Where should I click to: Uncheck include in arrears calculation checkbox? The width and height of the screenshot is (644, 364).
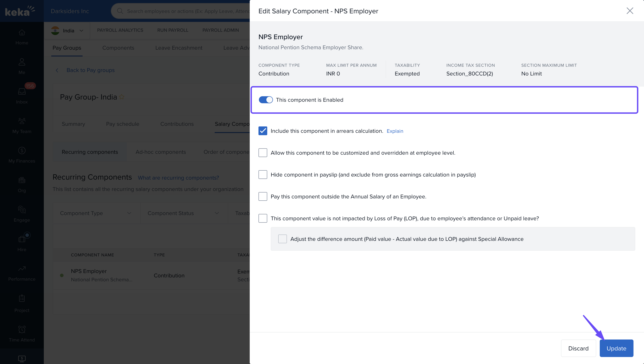click(x=263, y=131)
